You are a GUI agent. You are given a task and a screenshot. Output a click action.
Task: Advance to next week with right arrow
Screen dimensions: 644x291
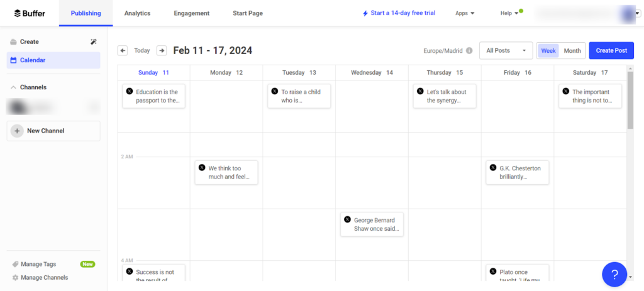pos(162,51)
